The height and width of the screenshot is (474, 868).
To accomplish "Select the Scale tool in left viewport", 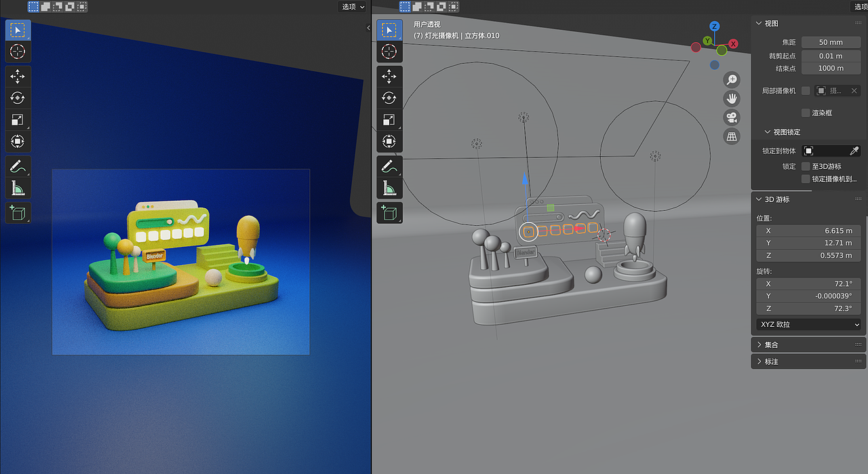I will click(x=18, y=120).
